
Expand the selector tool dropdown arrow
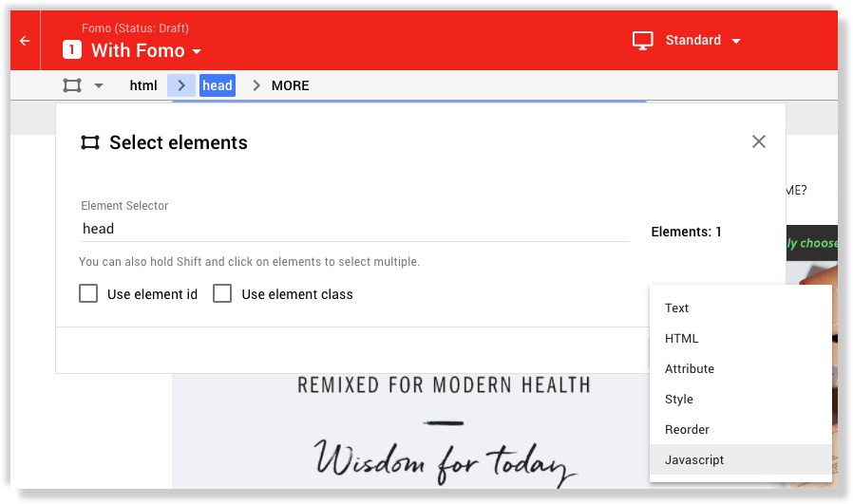click(99, 85)
